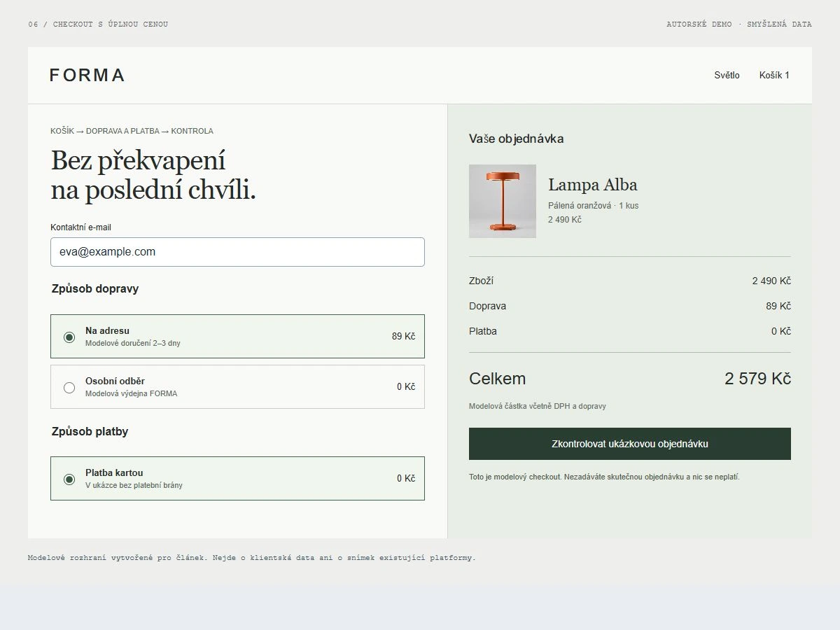
Task: Click the Vaše objednávka heading
Action: coord(517,139)
